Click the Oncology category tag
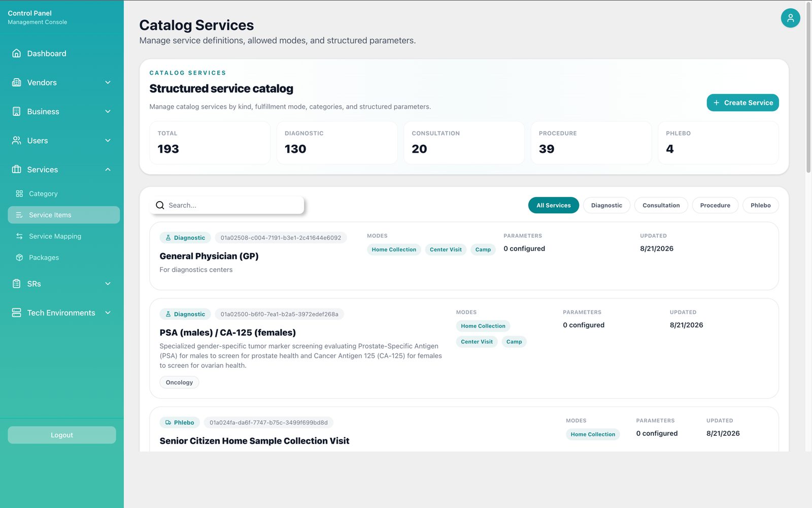 [x=179, y=382]
